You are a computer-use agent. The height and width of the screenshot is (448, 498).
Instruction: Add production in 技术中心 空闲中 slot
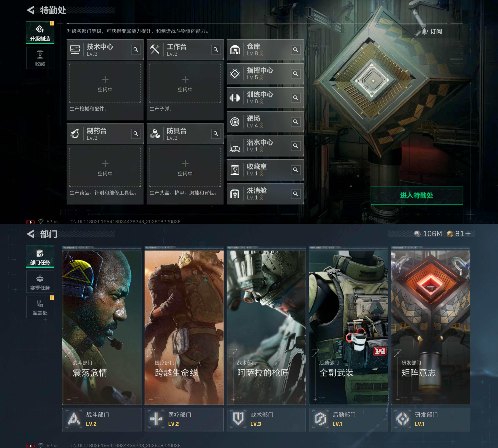[105, 83]
